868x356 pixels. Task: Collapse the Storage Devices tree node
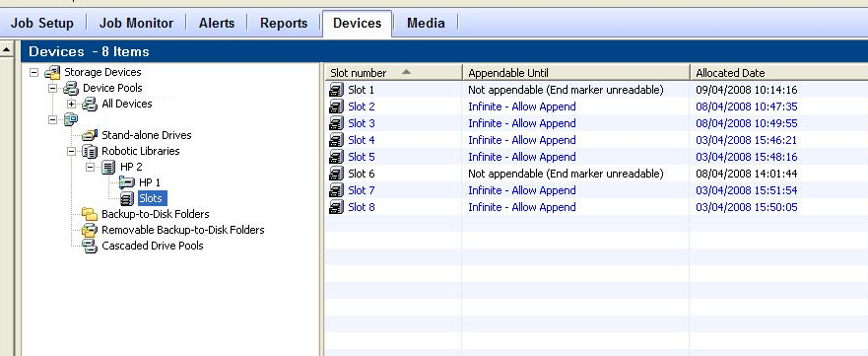34,72
